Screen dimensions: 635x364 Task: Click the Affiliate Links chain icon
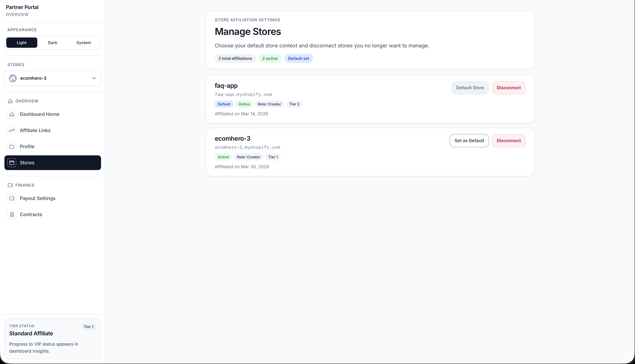coord(12,131)
